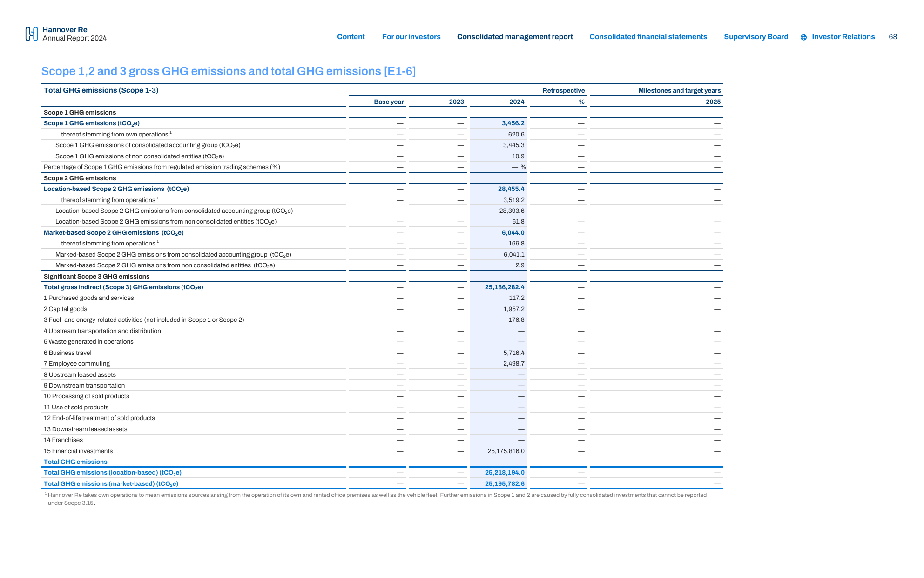Select Purchased goods and services row label
The width and height of the screenshot is (924, 578).
click(88, 298)
